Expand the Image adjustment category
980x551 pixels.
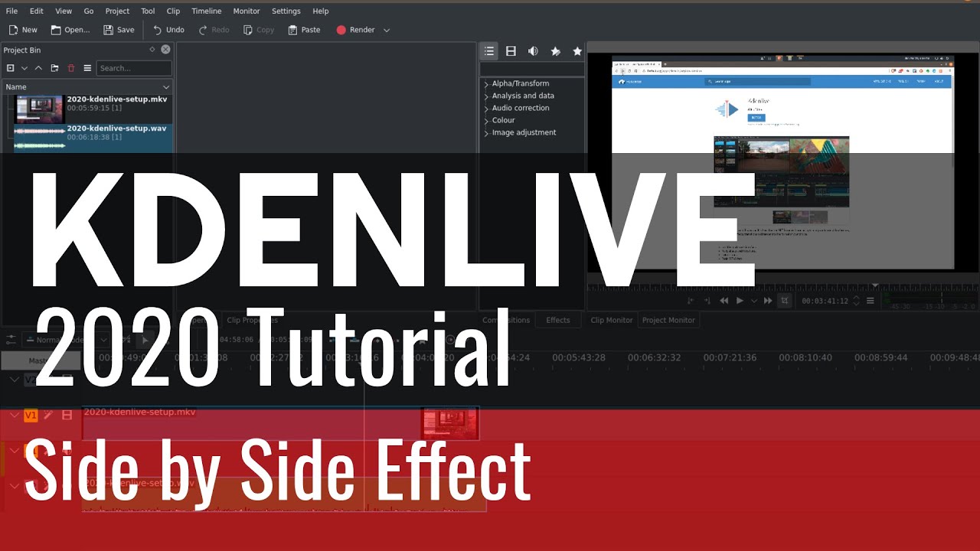[486, 133]
